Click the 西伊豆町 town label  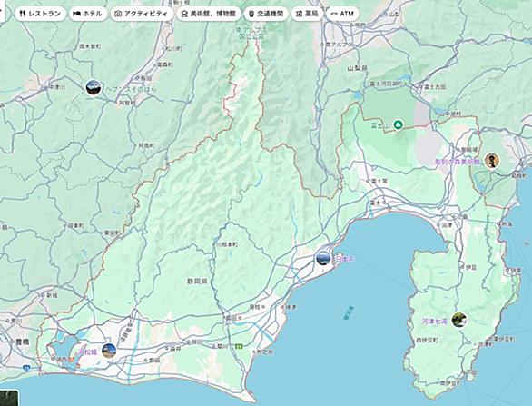coord(427,340)
